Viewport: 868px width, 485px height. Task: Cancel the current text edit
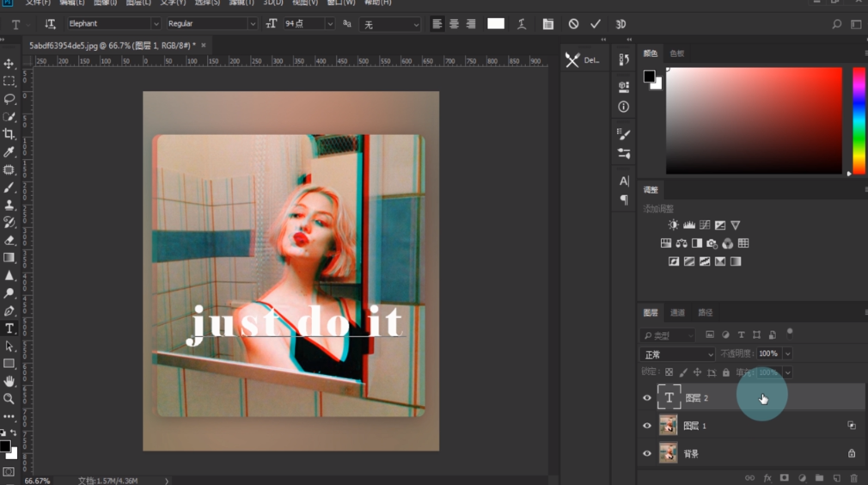[x=573, y=24]
